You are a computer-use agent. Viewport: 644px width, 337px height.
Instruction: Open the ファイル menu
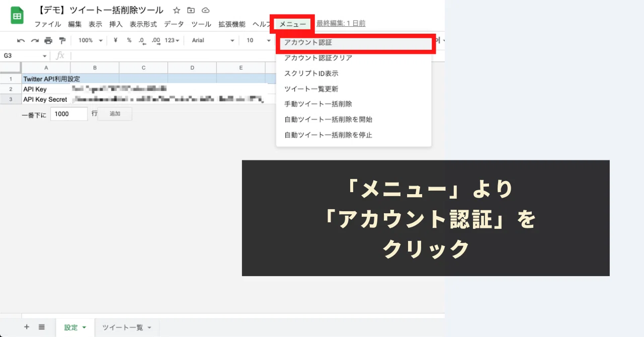click(x=48, y=24)
